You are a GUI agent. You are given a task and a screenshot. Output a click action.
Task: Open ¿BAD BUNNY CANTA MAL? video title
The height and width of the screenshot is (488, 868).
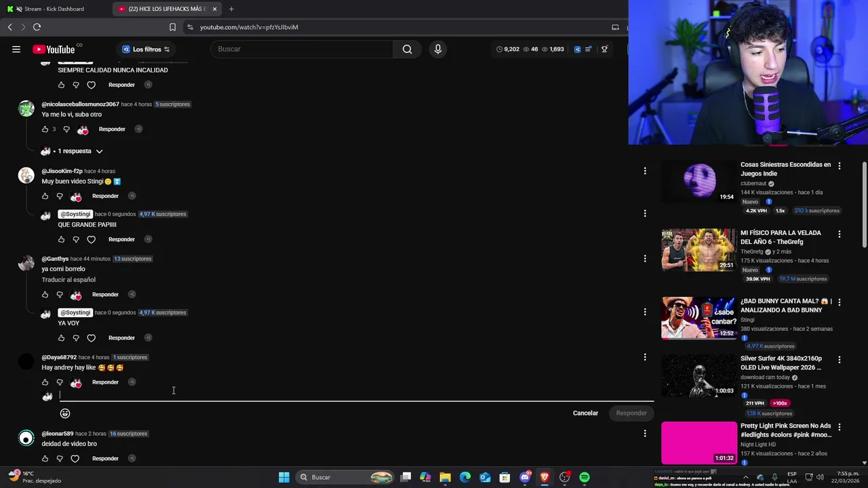(786, 306)
